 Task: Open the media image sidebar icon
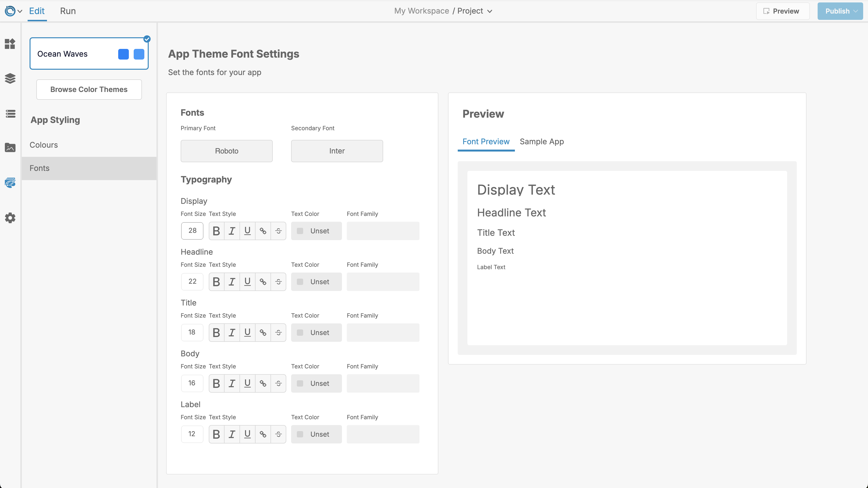10,147
